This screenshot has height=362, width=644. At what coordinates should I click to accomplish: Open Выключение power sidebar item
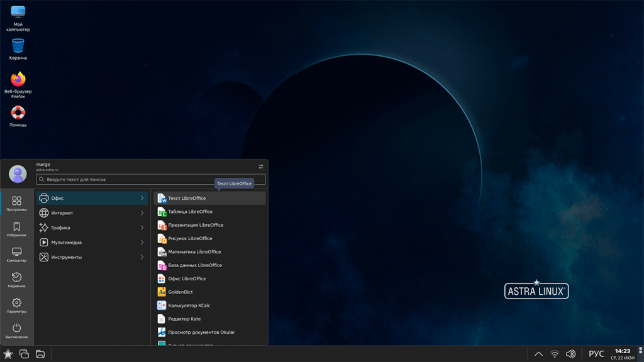17,331
